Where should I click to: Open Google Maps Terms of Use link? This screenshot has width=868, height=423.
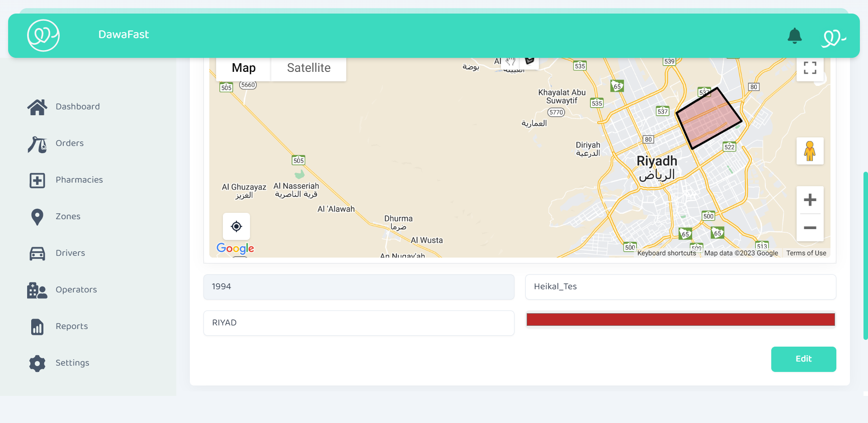806,253
